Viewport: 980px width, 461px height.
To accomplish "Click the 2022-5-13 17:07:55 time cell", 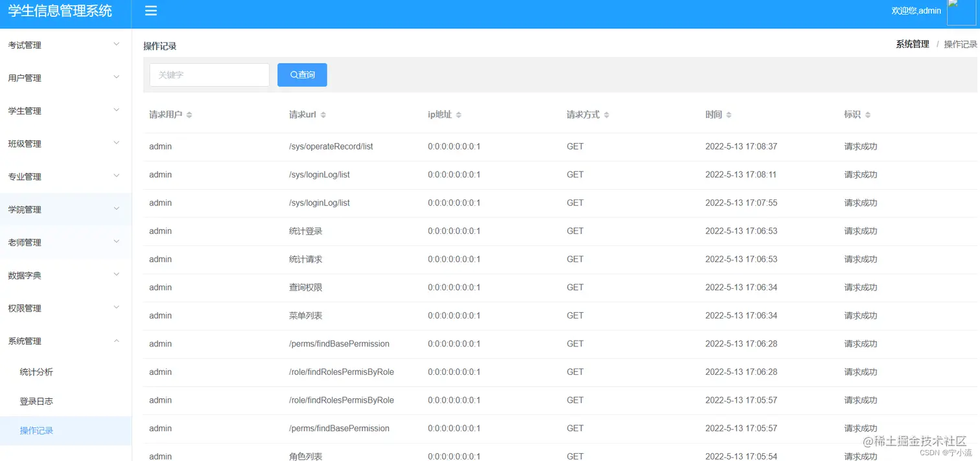I will 741,203.
